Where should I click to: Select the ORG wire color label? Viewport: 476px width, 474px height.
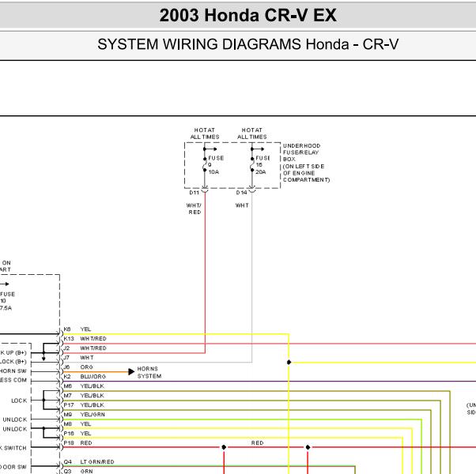coord(86,367)
